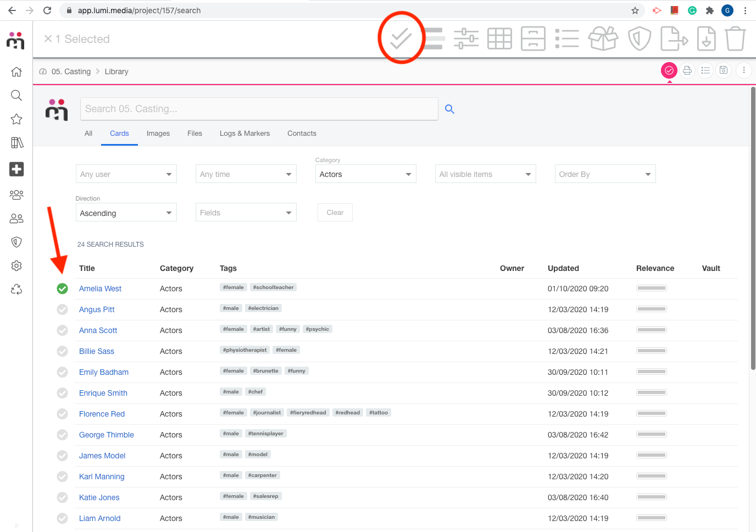756x532 pixels.
Task: Click the blue search magnifier button
Action: click(x=449, y=109)
